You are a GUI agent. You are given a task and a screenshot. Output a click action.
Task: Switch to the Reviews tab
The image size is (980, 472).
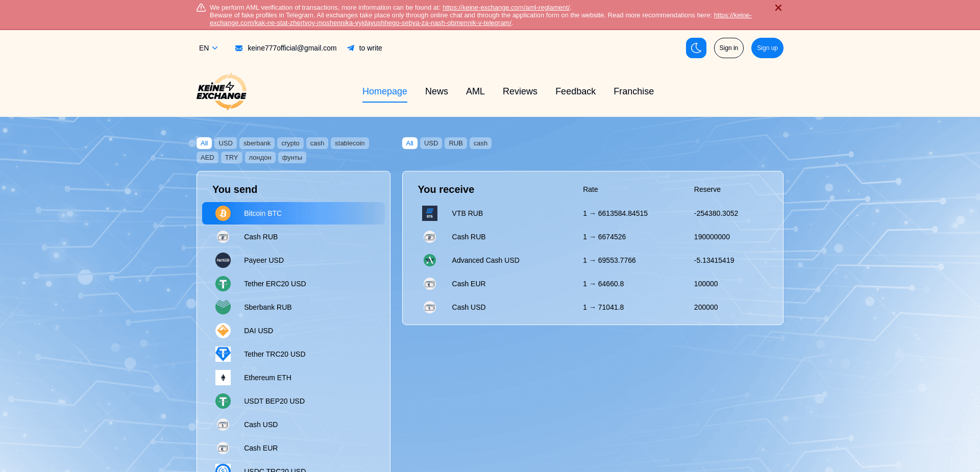520,91
